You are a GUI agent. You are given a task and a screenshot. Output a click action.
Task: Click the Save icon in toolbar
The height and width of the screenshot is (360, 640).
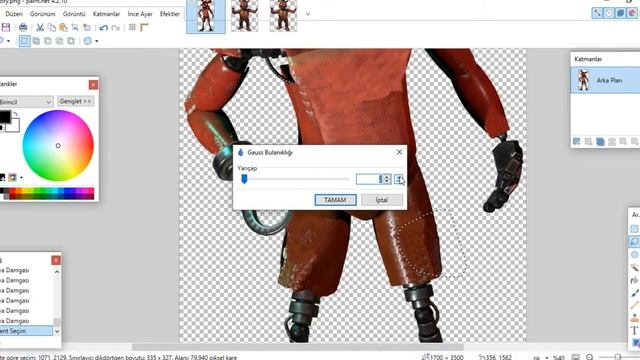tap(6, 27)
